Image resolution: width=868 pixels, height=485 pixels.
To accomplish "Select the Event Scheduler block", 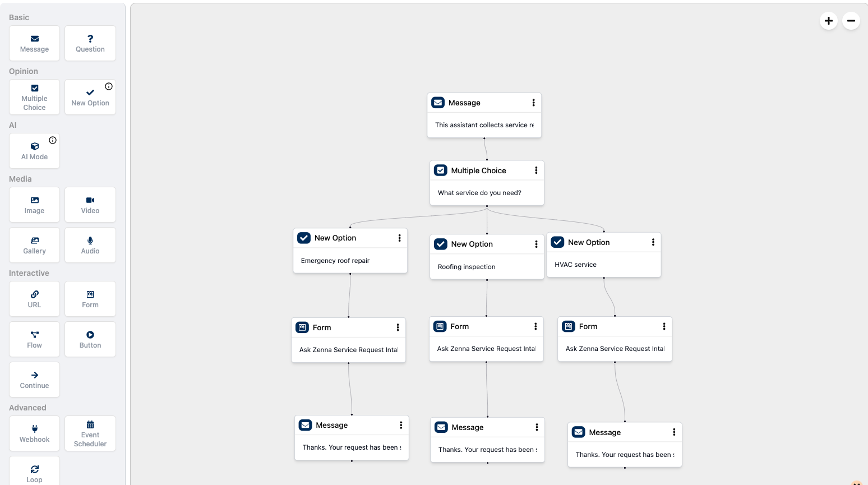I will tap(90, 433).
